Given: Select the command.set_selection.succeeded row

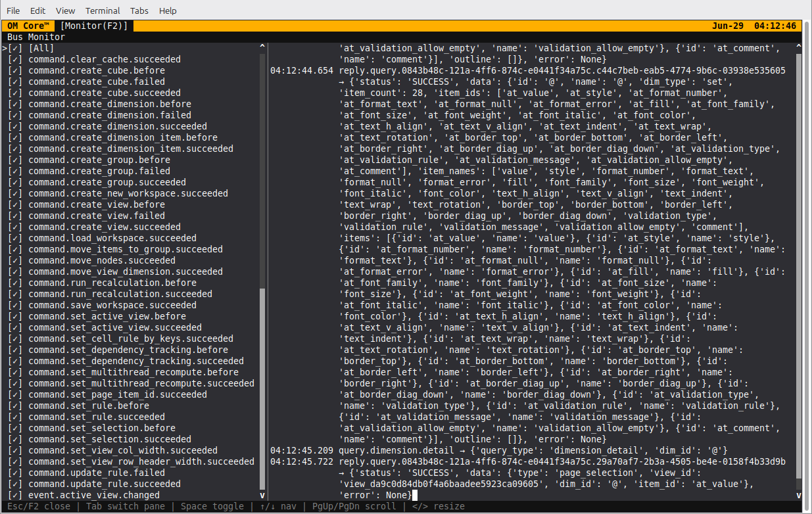Looking at the screenshot, I should click(x=131, y=439).
